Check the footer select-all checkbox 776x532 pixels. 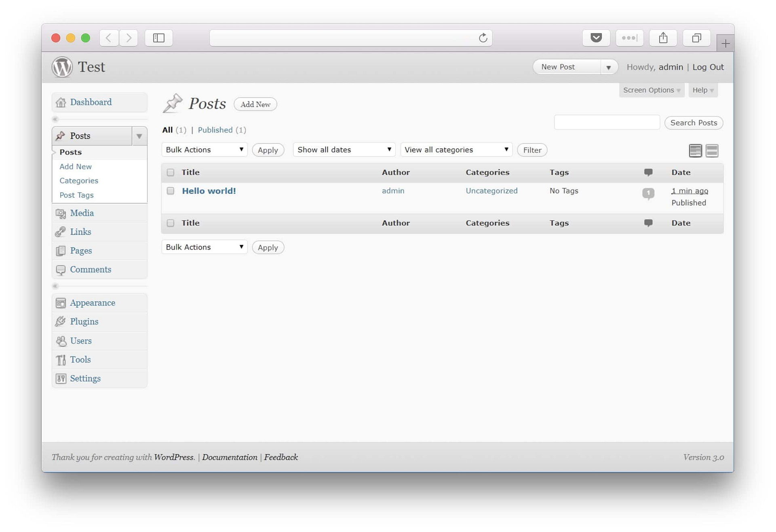171,223
